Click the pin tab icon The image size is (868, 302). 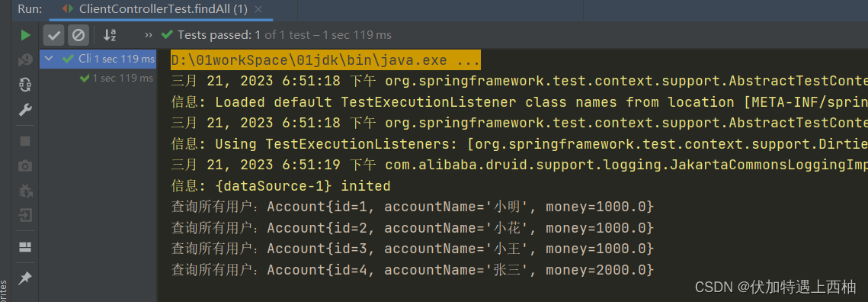click(x=25, y=278)
